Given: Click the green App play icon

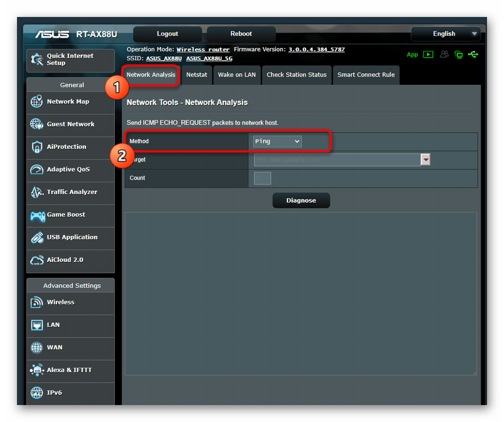Looking at the screenshot, I should [428, 55].
